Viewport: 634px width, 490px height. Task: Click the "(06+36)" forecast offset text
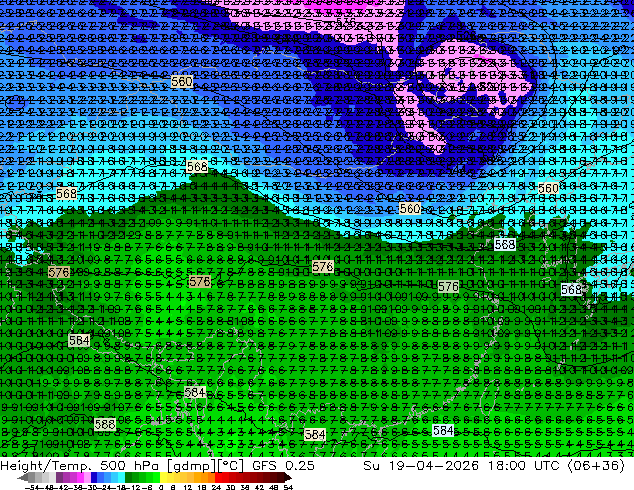tap(597, 466)
